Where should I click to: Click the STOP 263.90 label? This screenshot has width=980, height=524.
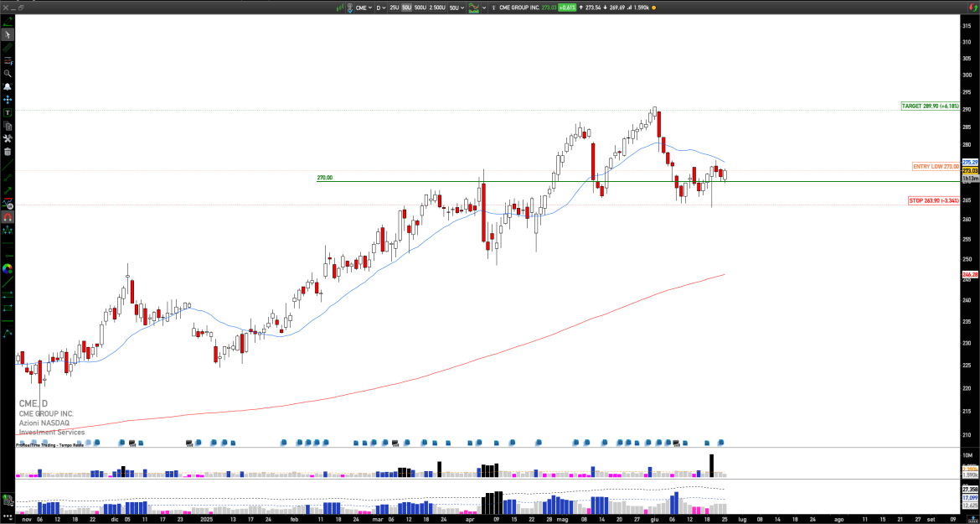coord(933,200)
